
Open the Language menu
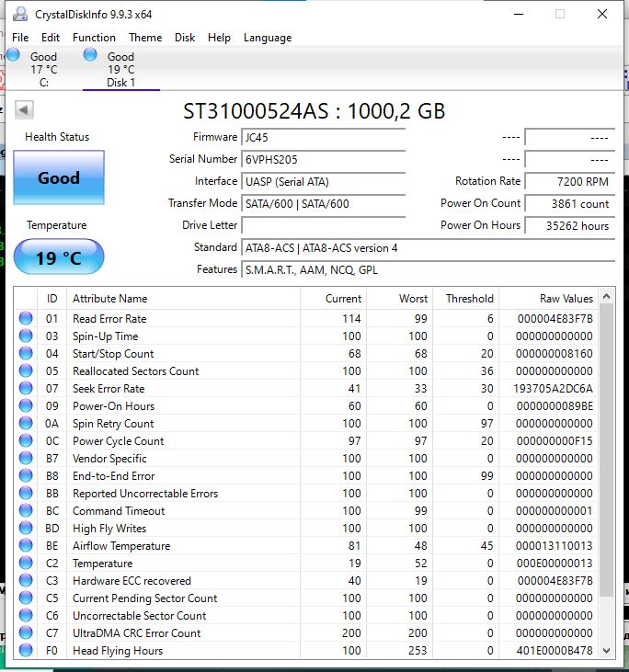(268, 38)
